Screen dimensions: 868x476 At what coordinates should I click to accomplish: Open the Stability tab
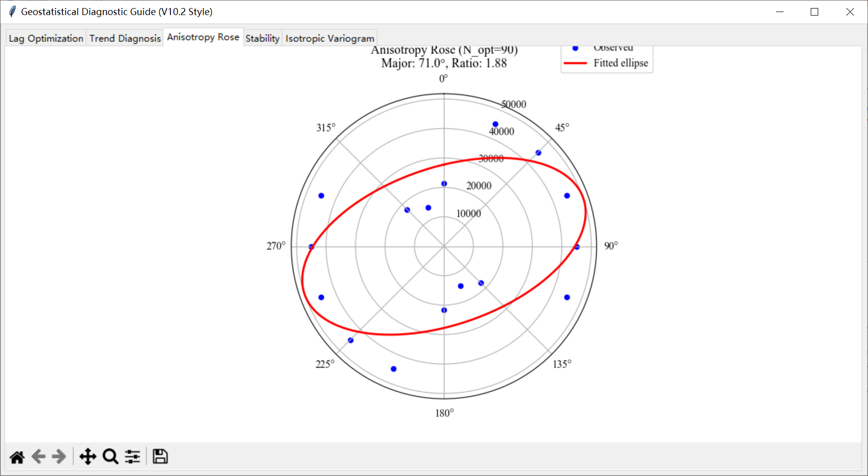(x=262, y=38)
